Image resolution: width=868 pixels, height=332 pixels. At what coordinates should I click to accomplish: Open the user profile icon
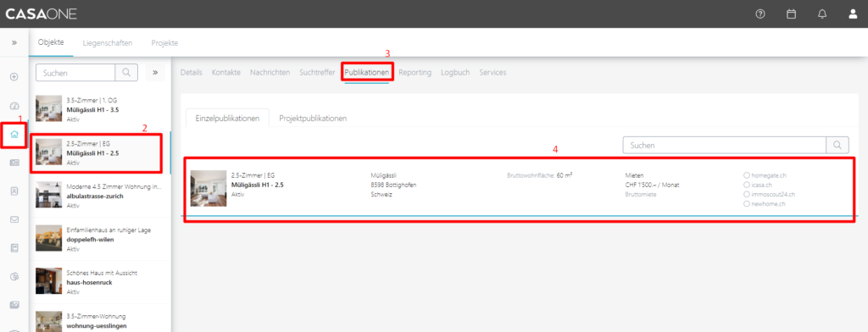853,14
